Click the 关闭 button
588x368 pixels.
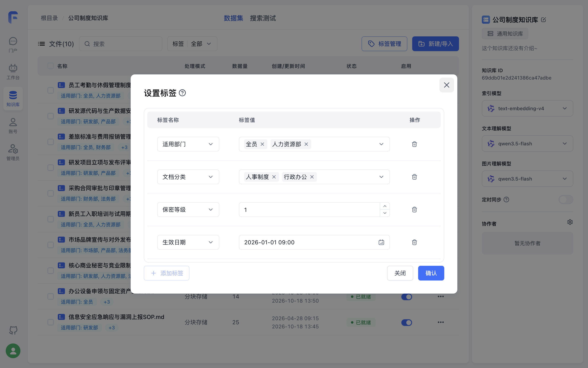click(400, 273)
